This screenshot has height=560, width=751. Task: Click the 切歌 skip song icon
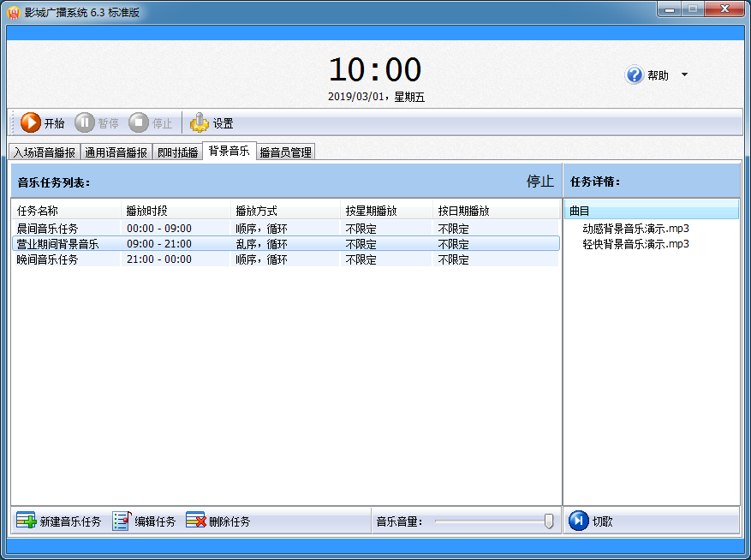577,520
